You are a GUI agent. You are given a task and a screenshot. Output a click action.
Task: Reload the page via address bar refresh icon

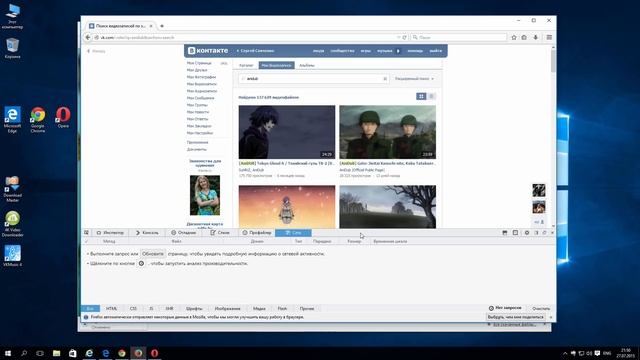click(x=404, y=37)
